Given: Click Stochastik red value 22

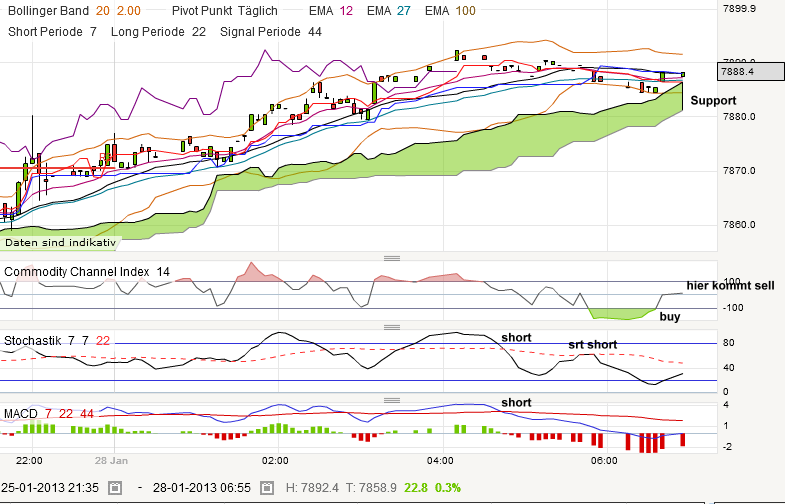Looking at the screenshot, I should [x=103, y=341].
